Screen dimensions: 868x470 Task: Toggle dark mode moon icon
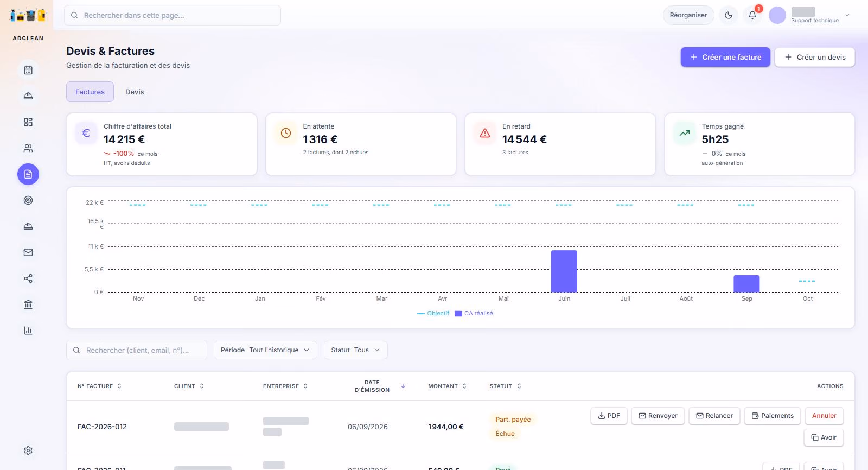pyautogui.click(x=729, y=15)
